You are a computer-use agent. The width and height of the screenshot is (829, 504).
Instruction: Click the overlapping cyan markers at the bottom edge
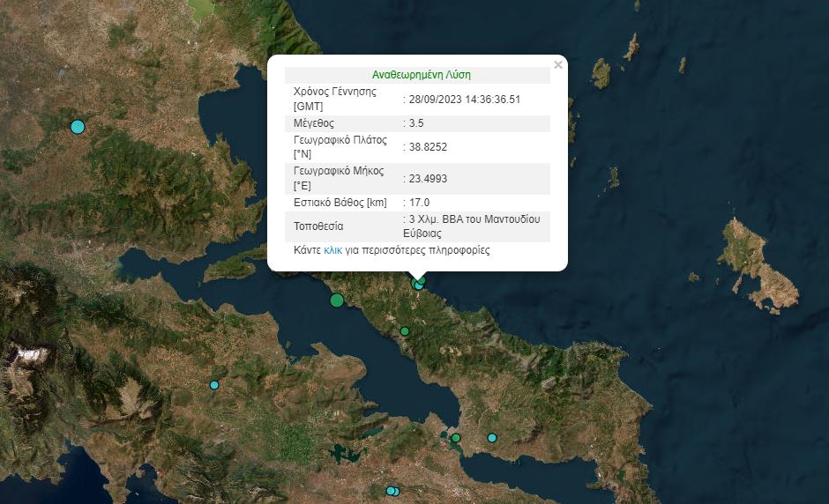(392, 491)
